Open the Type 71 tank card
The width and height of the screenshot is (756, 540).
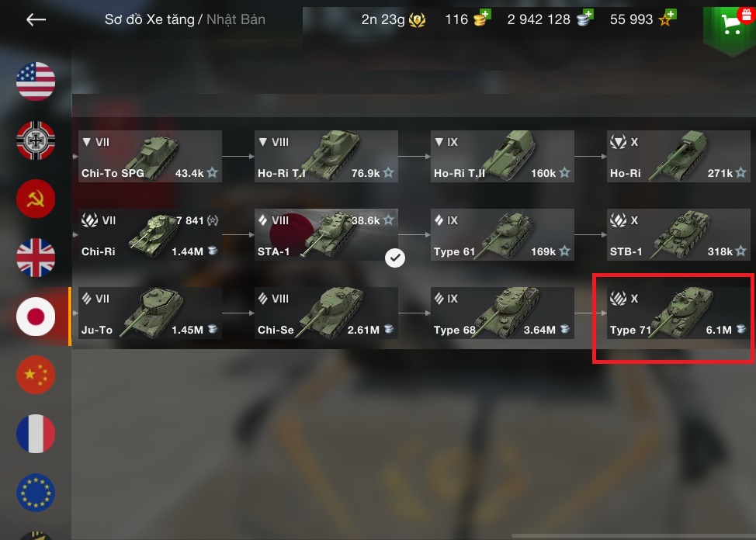point(678,313)
